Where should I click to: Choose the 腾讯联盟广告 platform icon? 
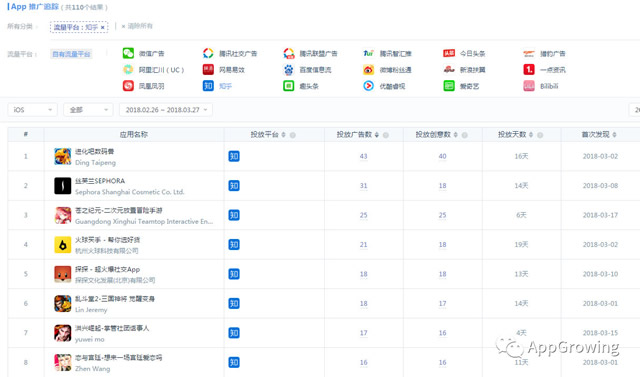coord(289,53)
